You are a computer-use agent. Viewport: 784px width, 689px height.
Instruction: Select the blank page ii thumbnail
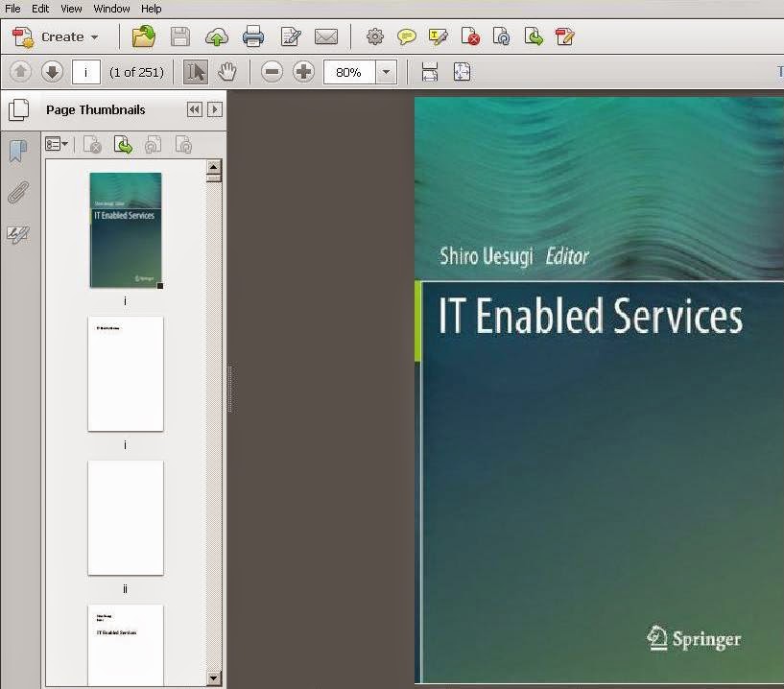coord(126,517)
